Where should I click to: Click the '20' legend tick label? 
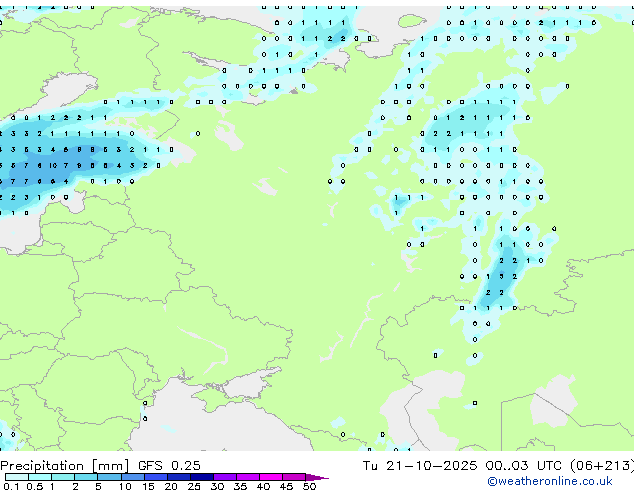tap(171, 486)
